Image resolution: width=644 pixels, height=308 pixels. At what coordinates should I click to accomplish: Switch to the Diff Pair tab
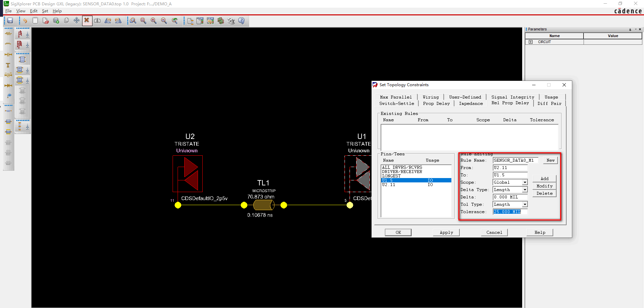pos(550,104)
